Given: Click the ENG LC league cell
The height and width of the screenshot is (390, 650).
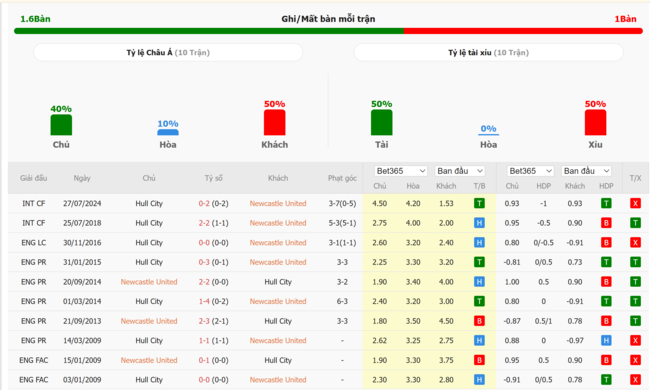Looking at the screenshot, I should [x=34, y=242].
